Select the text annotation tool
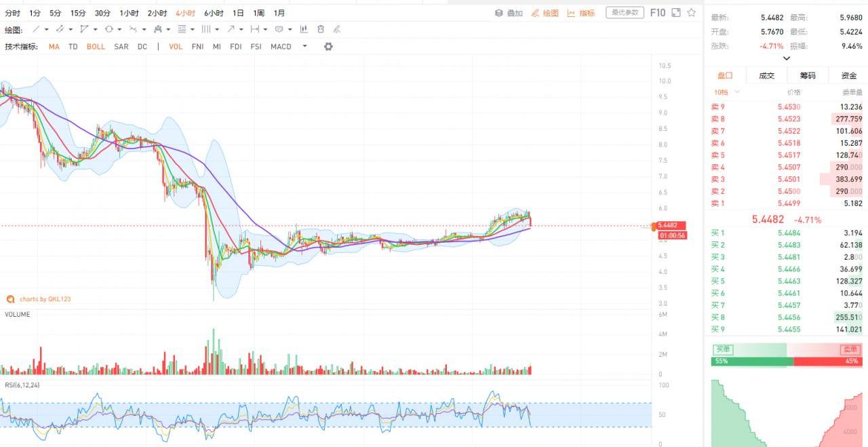 point(279,29)
